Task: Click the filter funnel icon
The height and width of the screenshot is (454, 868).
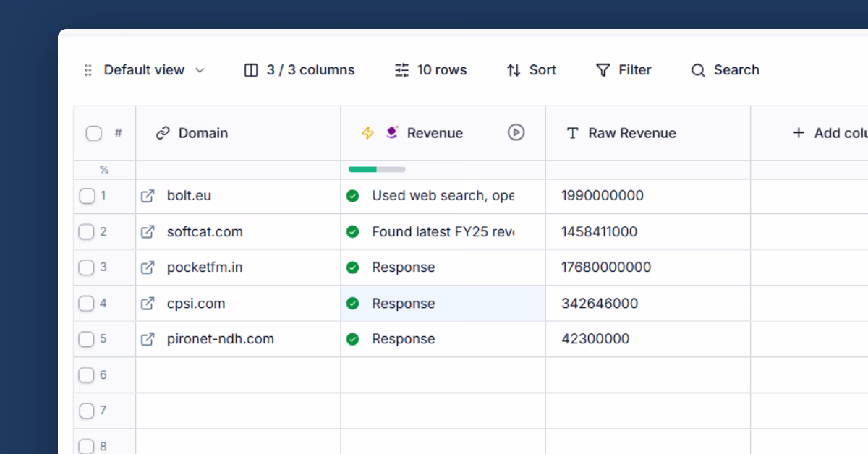Action: [x=603, y=70]
